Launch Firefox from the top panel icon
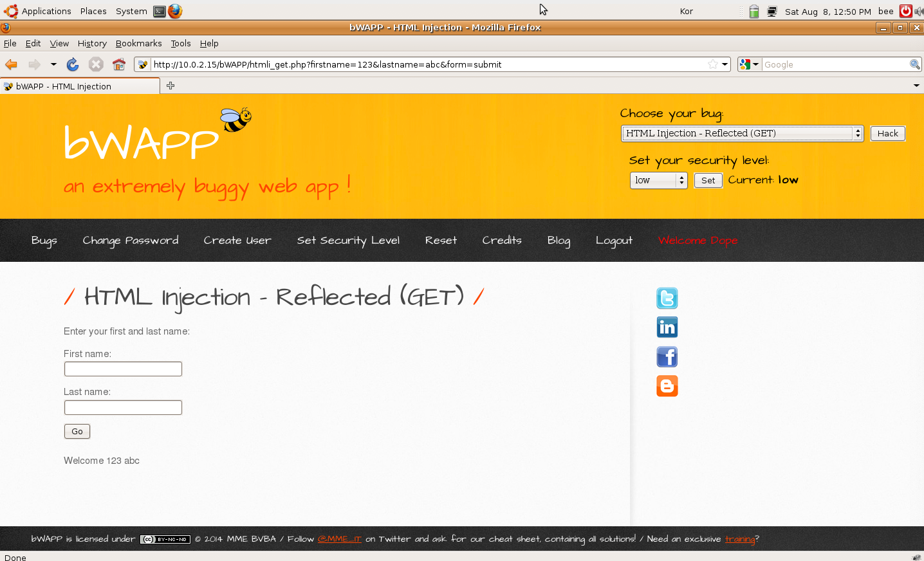The width and height of the screenshot is (924, 561). (175, 11)
